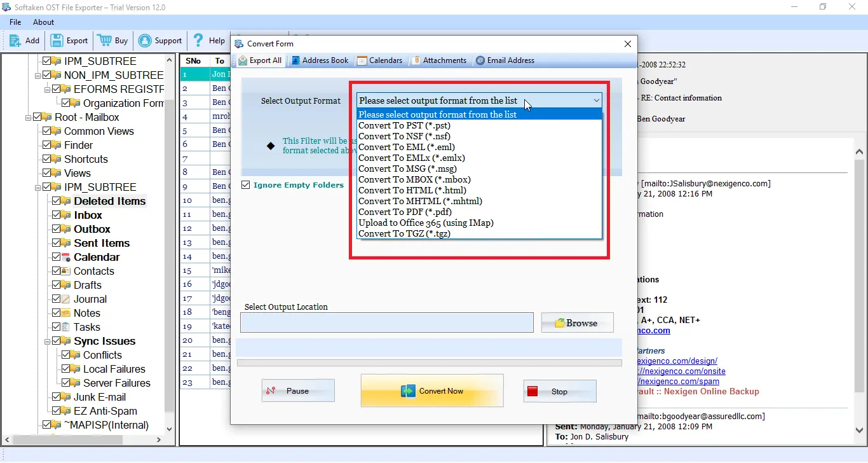Click the Convert Form title icon
868x463 pixels.
(x=239, y=44)
